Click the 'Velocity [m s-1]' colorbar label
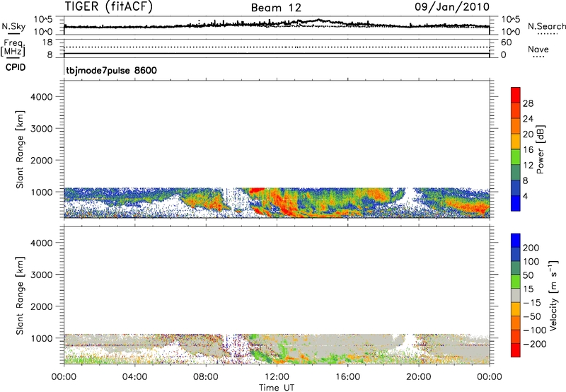566x392 pixels. [x=553, y=295]
